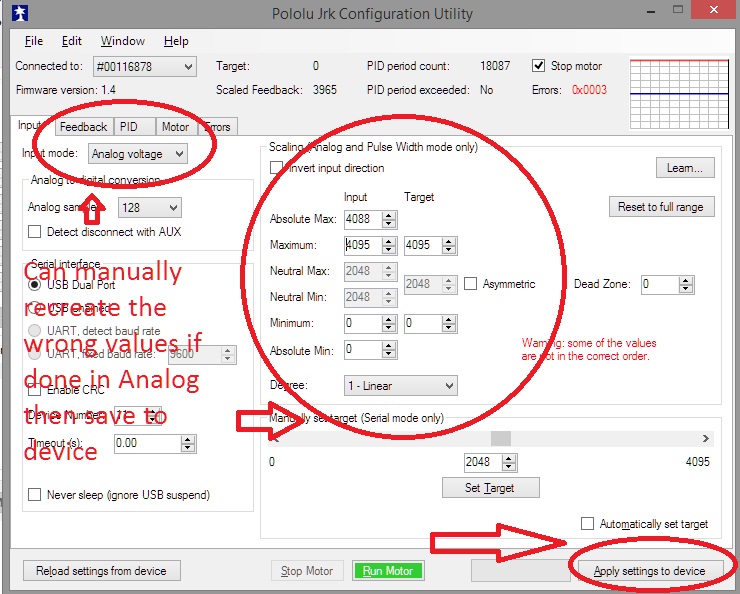Select UART, detect baud rate option
The image size is (740, 594).
(x=34, y=330)
